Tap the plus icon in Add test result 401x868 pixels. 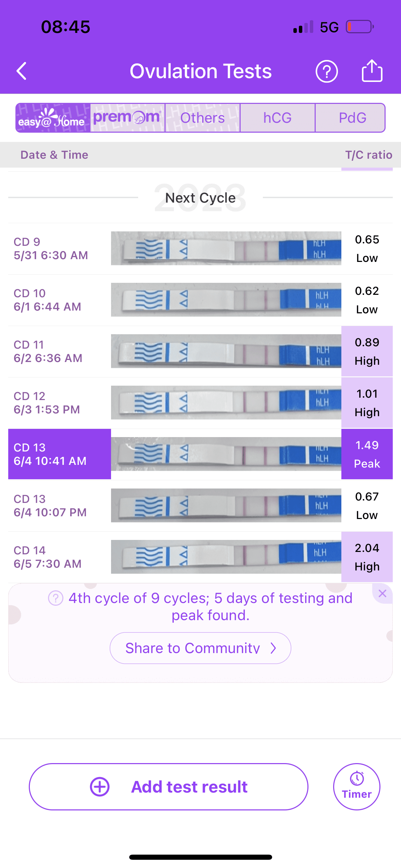tap(100, 786)
